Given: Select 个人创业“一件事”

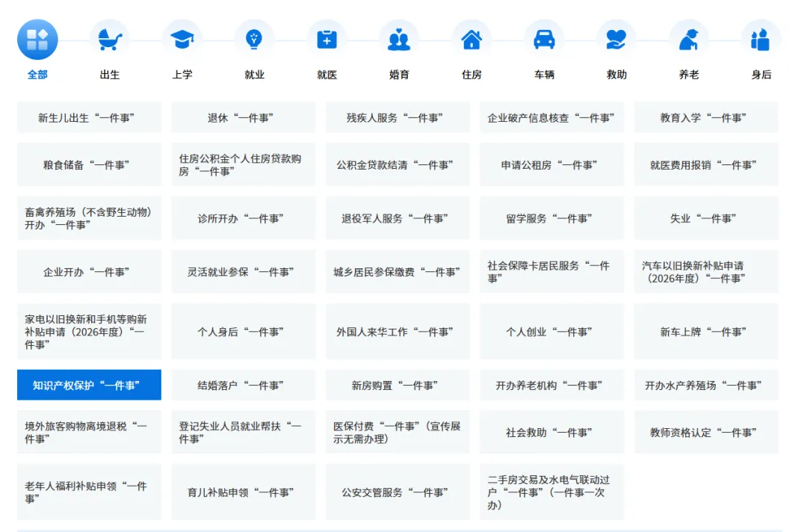Looking at the screenshot, I should pyautogui.click(x=551, y=331).
